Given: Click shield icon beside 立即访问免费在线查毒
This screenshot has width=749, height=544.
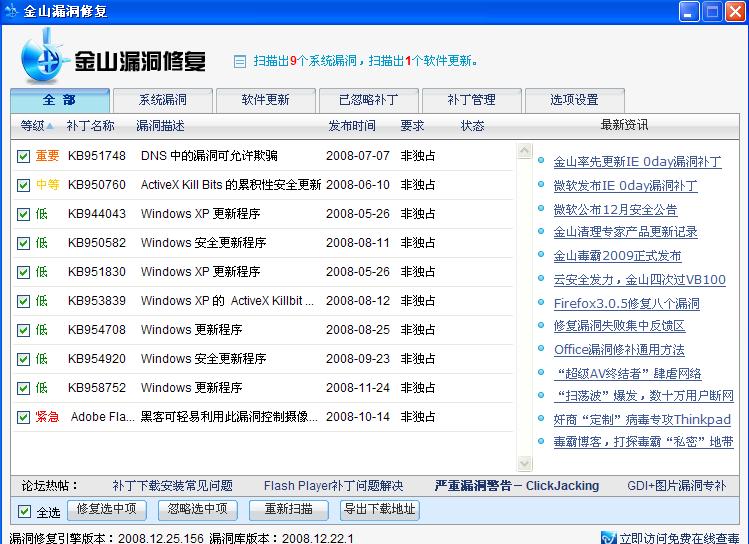Looking at the screenshot, I should [x=608, y=538].
